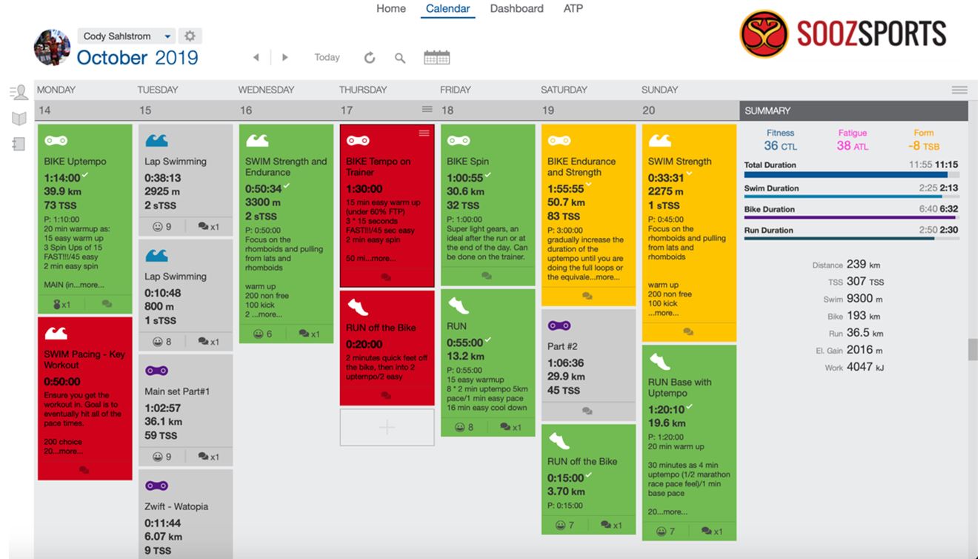
Task: Jump to Today in calendar
Action: coord(327,57)
